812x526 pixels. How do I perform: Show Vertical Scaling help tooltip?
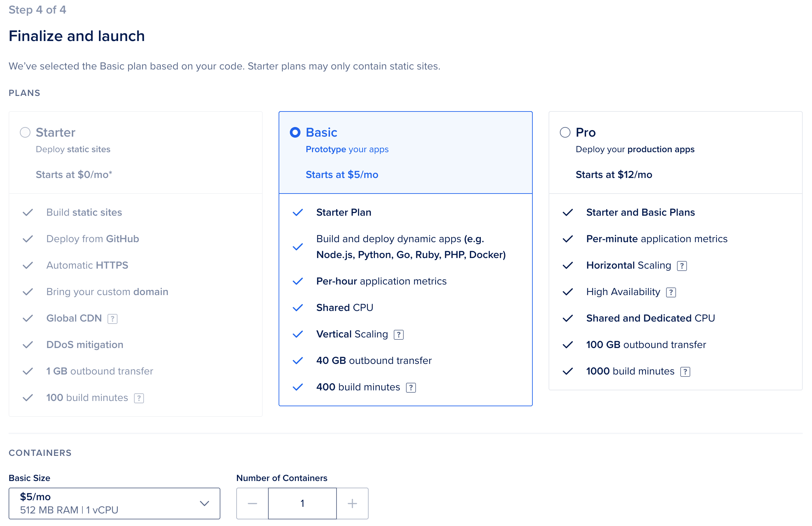[x=398, y=335]
